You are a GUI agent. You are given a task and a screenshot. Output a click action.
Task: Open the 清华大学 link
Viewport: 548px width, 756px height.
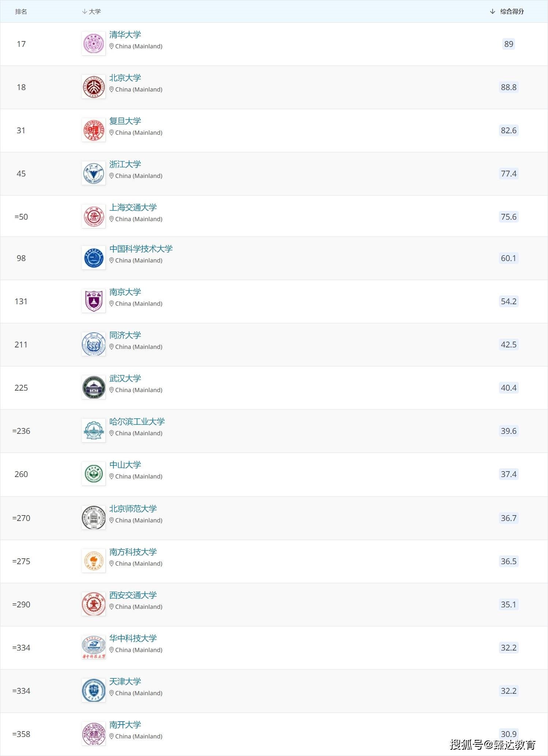(x=125, y=35)
